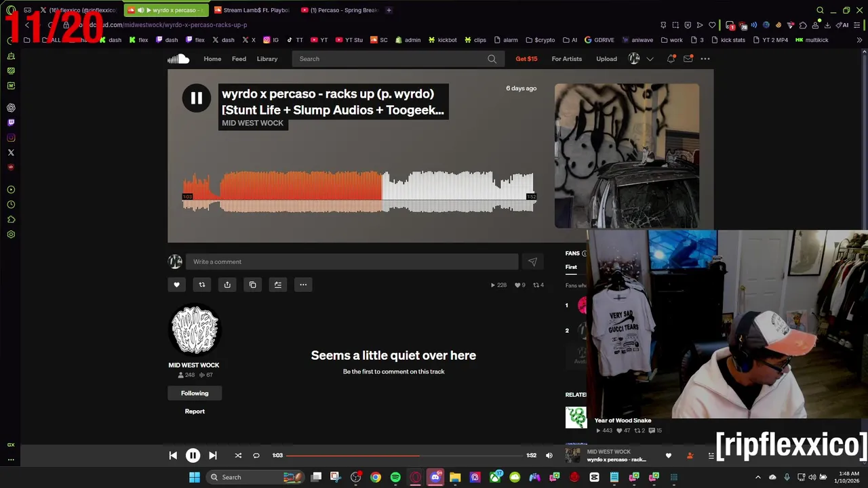This screenshot has width=868, height=488.
Task: Open the header three-dot more menu
Action: 705,59
